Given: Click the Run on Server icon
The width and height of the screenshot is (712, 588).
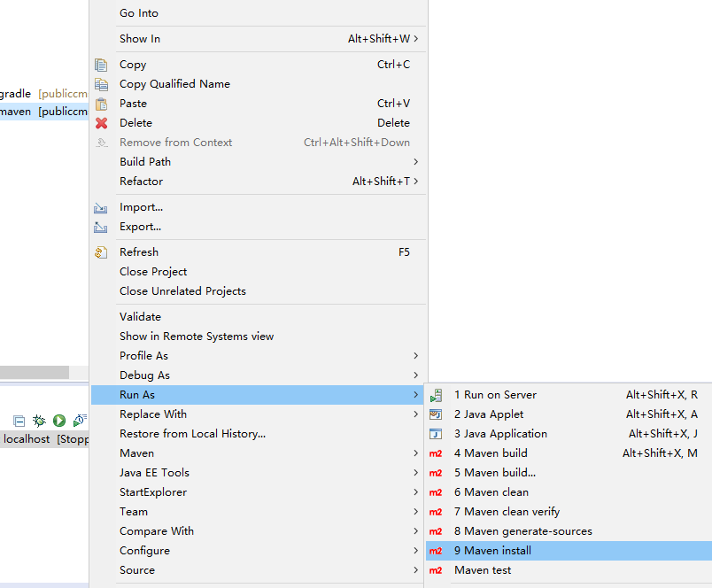Looking at the screenshot, I should 436,395.
